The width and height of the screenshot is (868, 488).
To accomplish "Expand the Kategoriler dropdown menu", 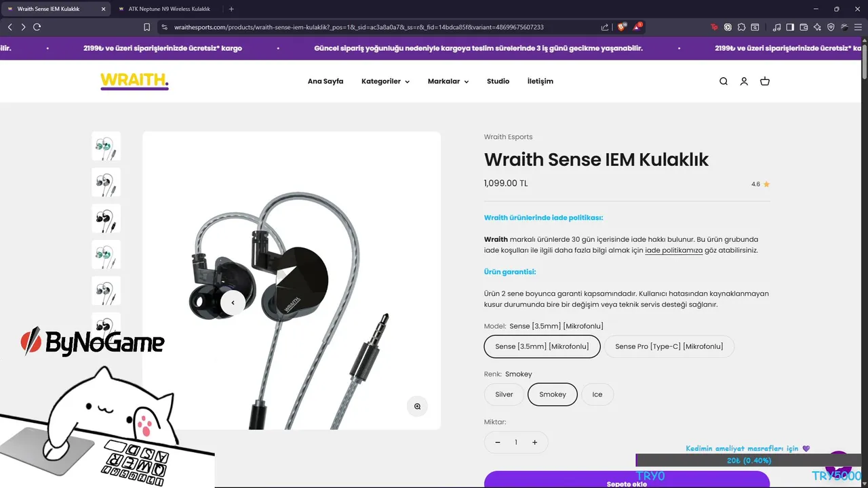I will [385, 81].
